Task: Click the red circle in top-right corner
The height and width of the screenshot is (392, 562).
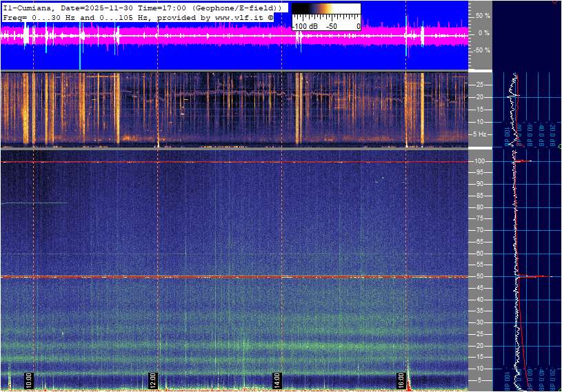Action: pos(556,1)
